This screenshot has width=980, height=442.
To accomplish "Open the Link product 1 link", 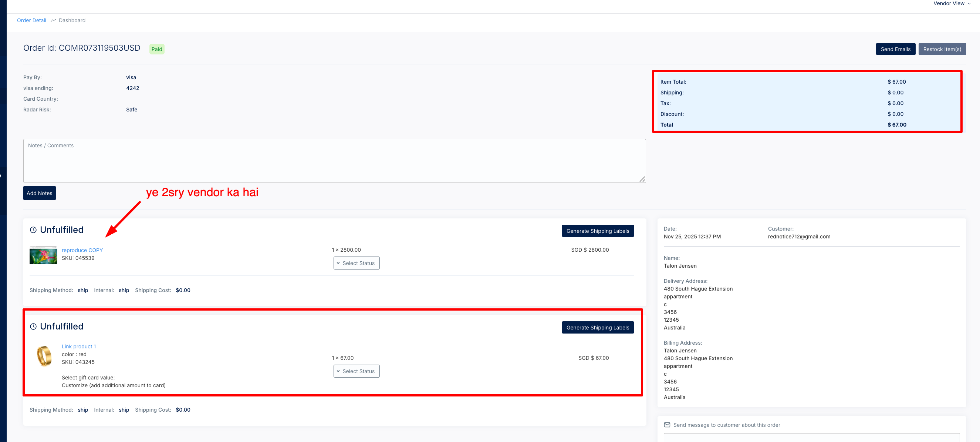I will [x=79, y=346].
